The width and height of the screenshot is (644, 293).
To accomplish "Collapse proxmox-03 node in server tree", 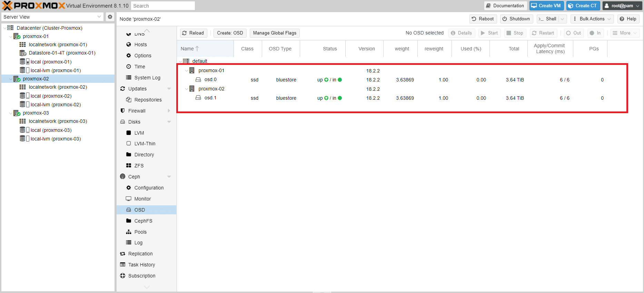I will coord(10,113).
